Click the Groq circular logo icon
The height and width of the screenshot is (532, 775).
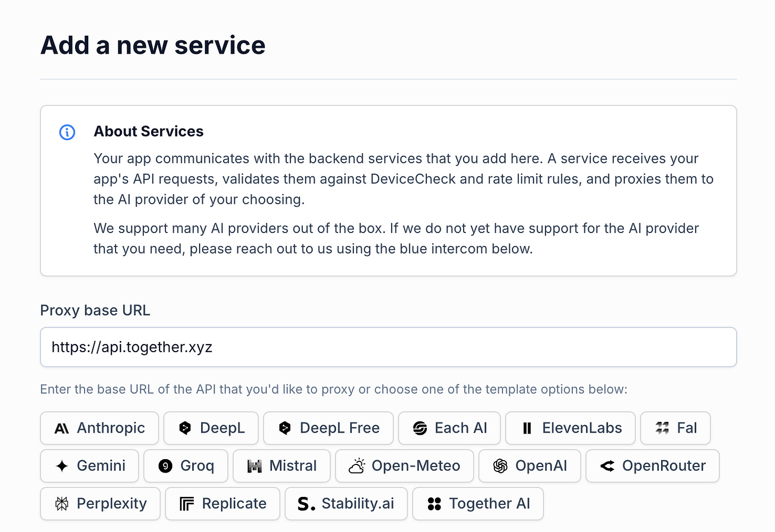pos(166,466)
